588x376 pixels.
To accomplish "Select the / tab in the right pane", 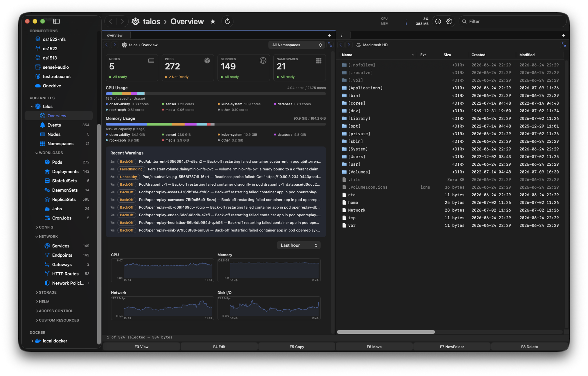I will pos(344,35).
